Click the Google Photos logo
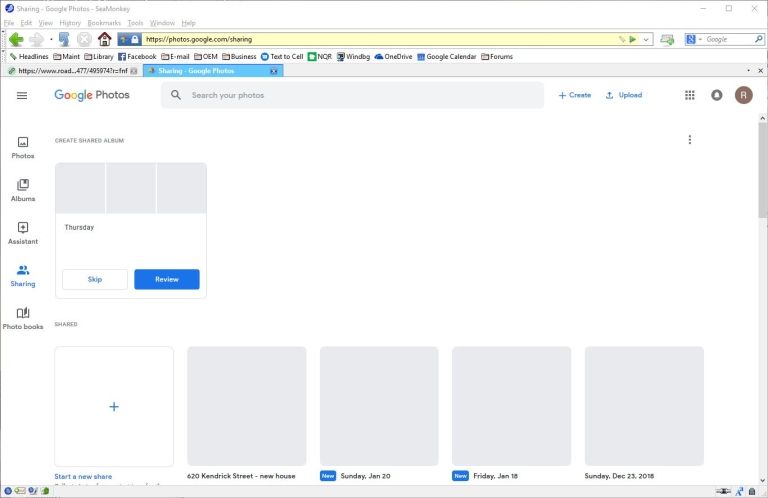The image size is (768, 498). [92, 95]
